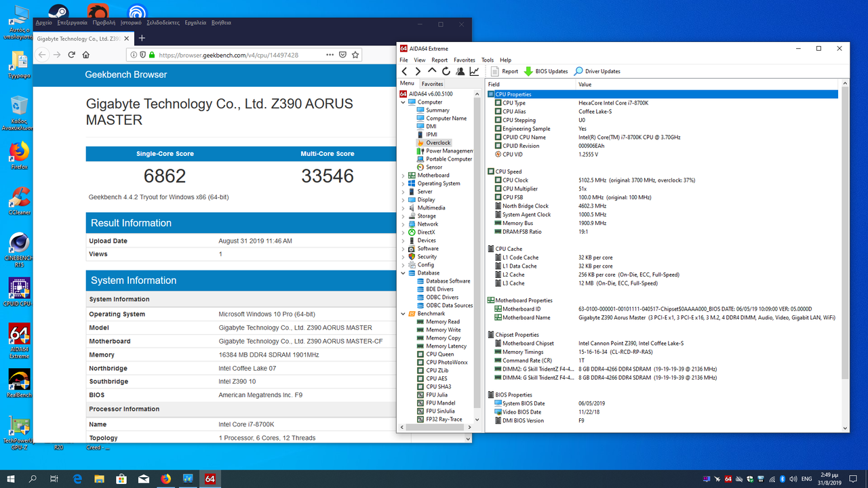Open BIOS Updates from AIDA64 toolbar
Screen dimensions: 868x488
546,71
